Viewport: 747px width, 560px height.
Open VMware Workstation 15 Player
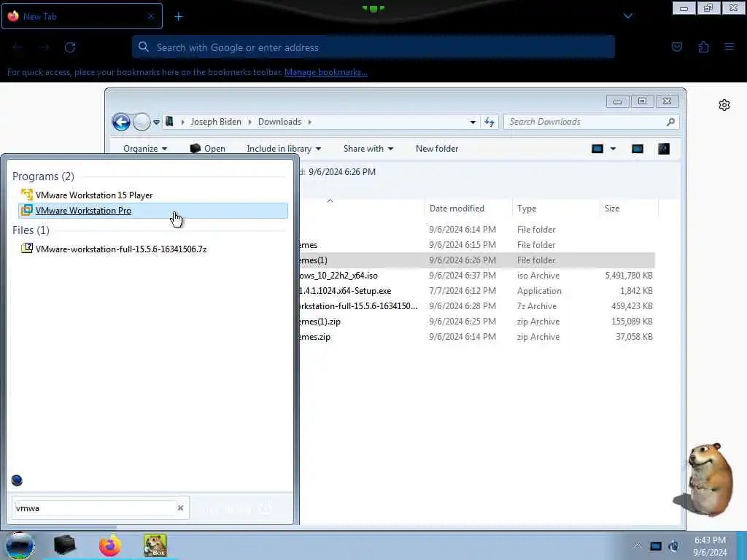(x=94, y=195)
